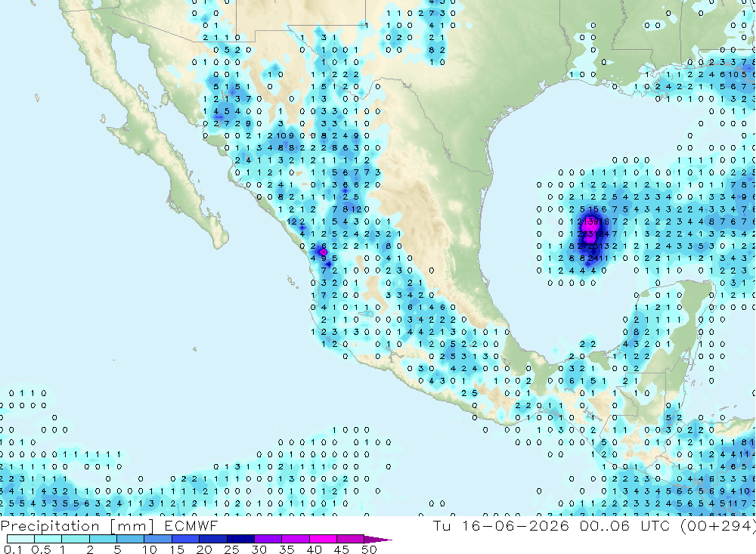Click the date '16-06-2026' in footer

click(x=516, y=525)
